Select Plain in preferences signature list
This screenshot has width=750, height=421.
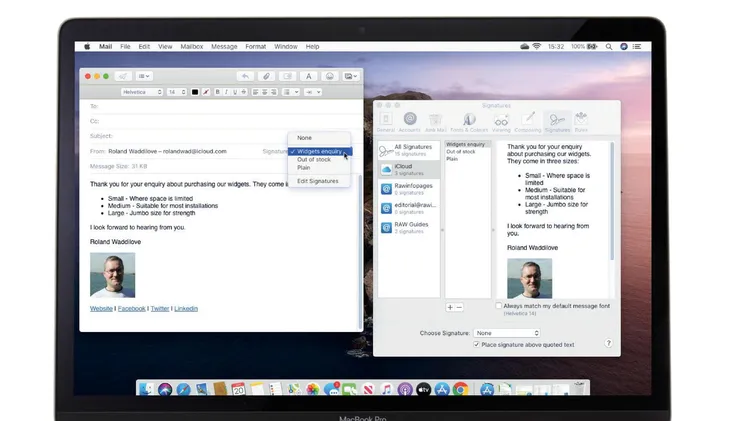pyautogui.click(x=468, y=159)
